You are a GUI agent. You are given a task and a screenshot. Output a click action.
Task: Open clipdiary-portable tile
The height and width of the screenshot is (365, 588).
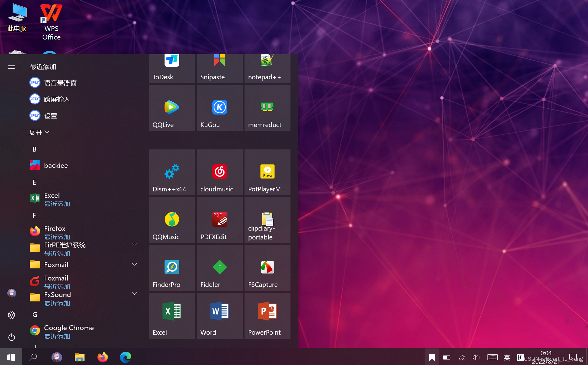point(267,220)
